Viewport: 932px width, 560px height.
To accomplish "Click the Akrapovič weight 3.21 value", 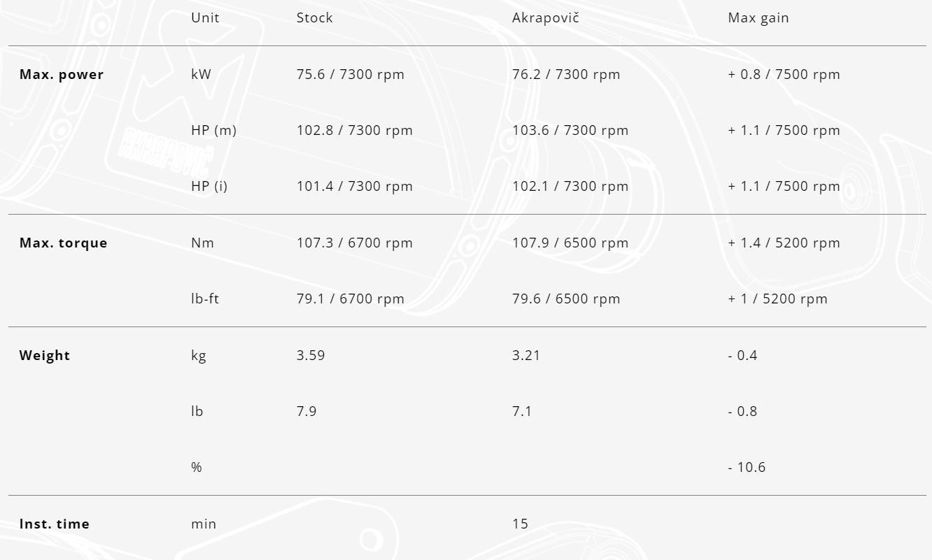I will pos(526,356).
